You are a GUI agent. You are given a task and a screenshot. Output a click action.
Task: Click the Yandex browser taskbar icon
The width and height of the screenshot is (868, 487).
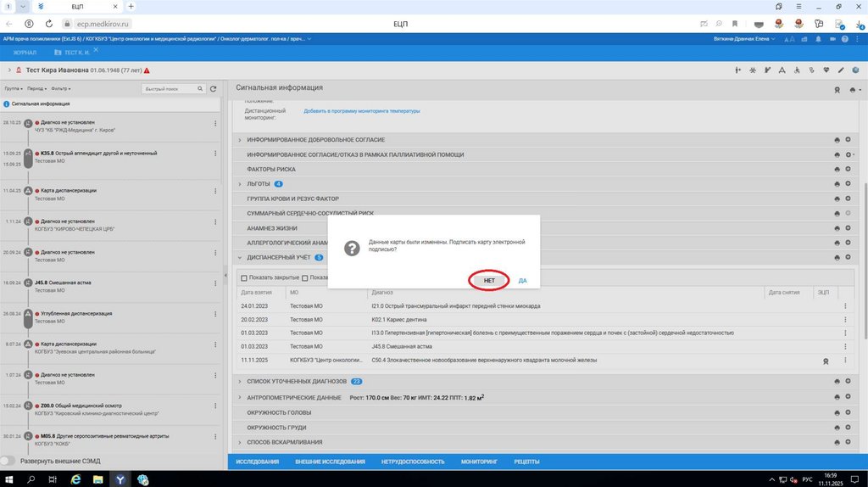click(x=120, y=479)
